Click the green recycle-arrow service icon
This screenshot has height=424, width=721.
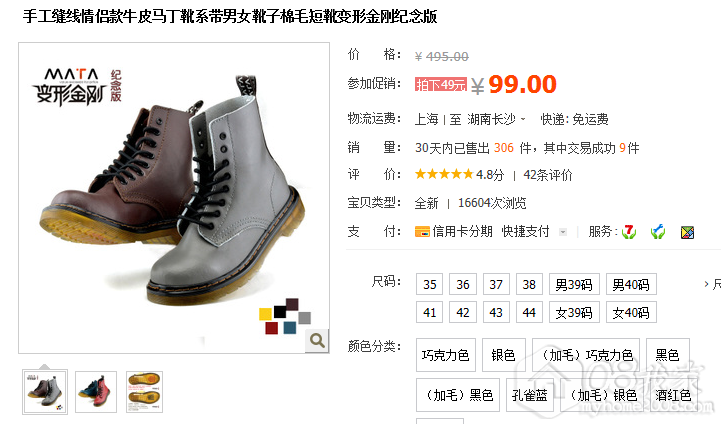click(x=658, y=232)
